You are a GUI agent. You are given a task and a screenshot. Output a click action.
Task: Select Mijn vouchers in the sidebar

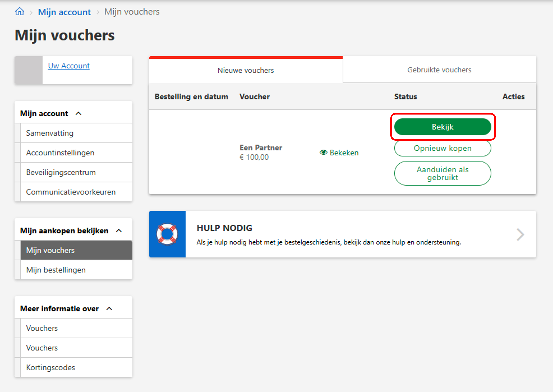76,250
